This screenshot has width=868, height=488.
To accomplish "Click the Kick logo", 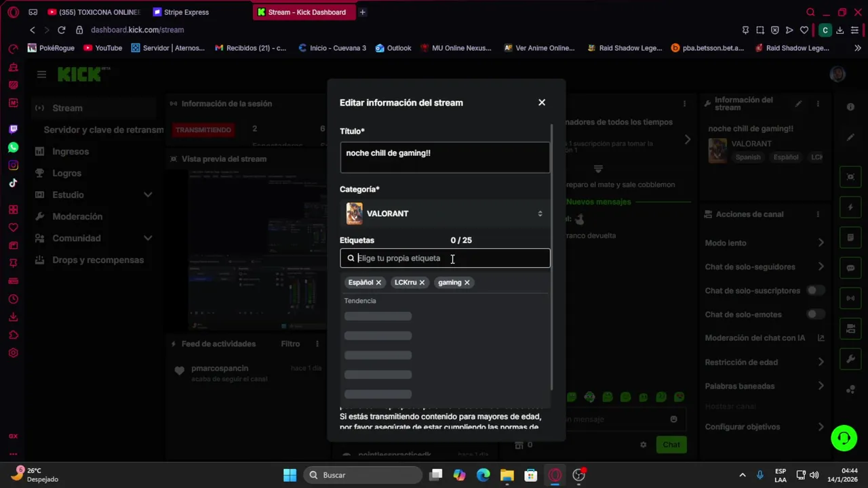I will click(x=80, y=75).
